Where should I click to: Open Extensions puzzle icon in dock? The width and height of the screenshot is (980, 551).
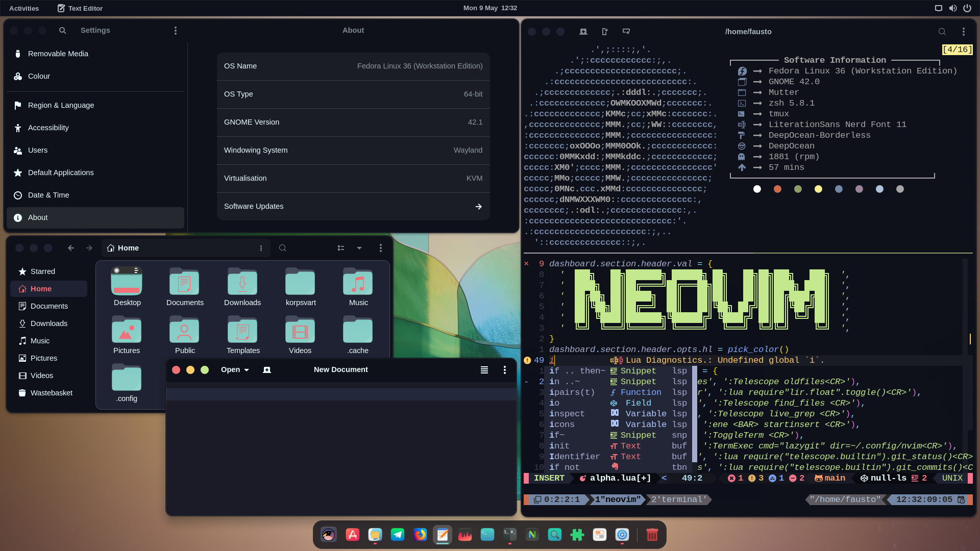[577, 535]
